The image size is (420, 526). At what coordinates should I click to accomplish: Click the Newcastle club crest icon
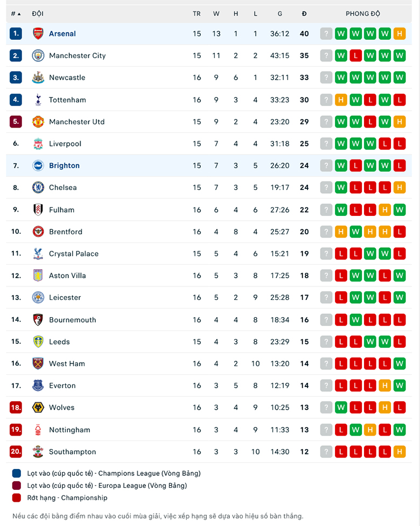click(38, 78)
